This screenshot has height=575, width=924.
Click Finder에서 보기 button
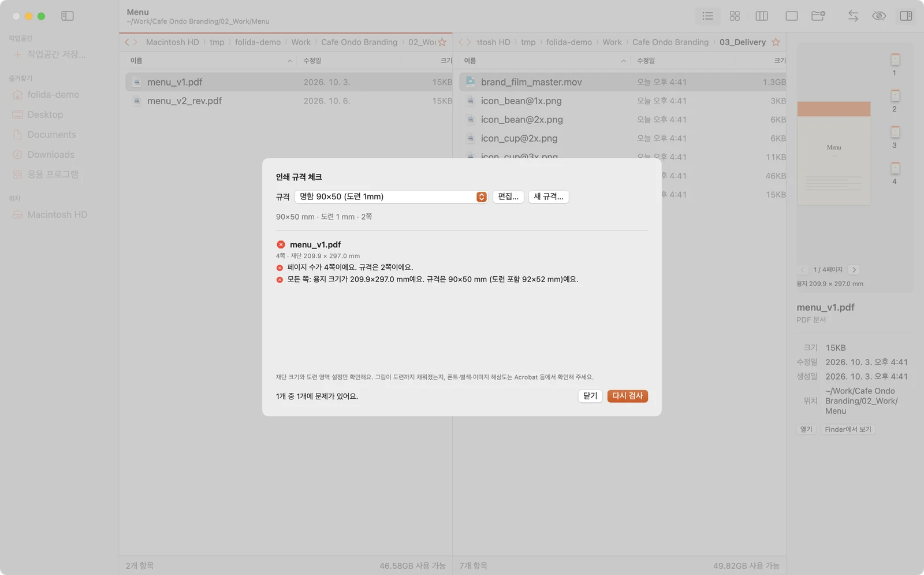848,429
